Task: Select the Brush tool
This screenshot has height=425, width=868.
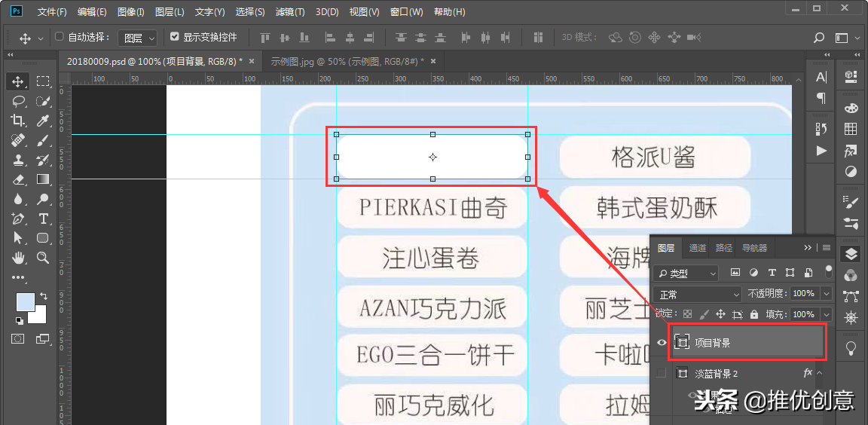Action: click(43, 141)
